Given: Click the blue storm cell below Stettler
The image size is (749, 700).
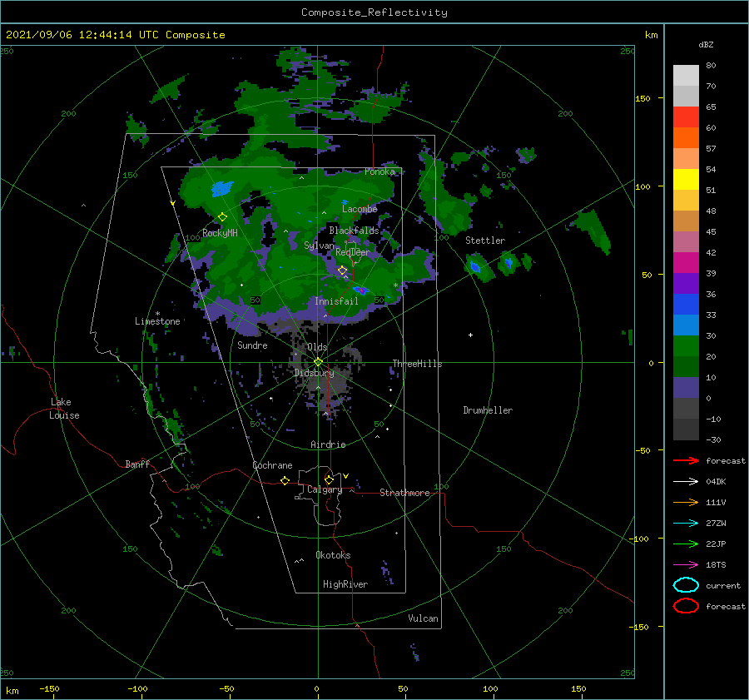Looking at the screenshot, I should pyautogui.click(x=475, y=267).
